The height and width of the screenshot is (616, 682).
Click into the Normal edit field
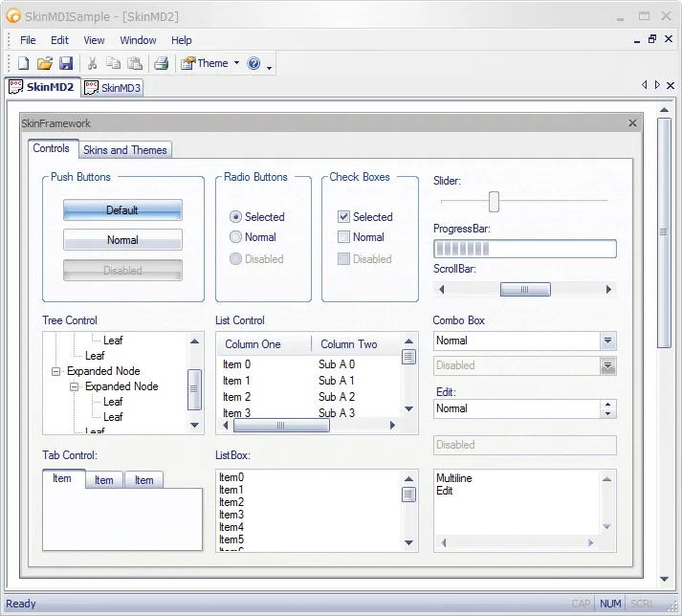[x=517, y=409]
